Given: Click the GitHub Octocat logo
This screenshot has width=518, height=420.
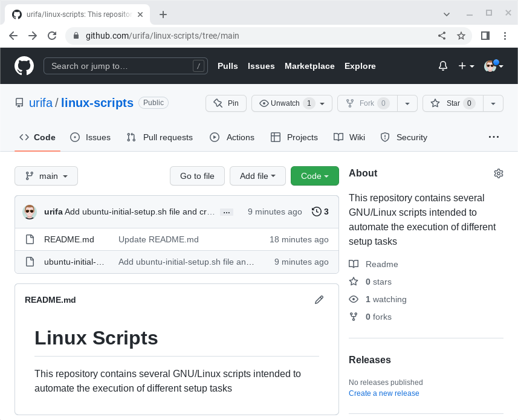Looking at the screenshot, I should [x=24, y=66].
